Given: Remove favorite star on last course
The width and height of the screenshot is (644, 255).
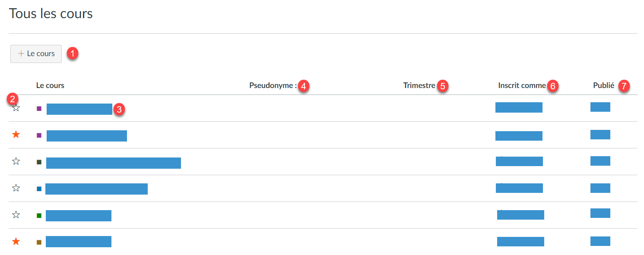Looking at the screenshot, I should (x=16, y=242).
